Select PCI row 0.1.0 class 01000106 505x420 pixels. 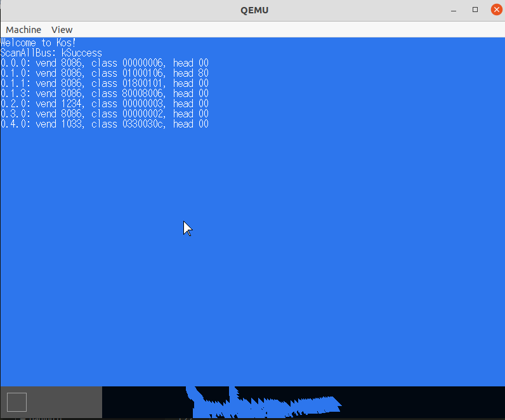(x=105, y=73)
